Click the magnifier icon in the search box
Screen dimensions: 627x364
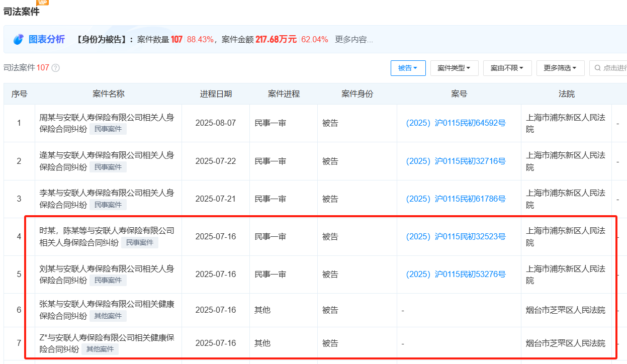596,68
